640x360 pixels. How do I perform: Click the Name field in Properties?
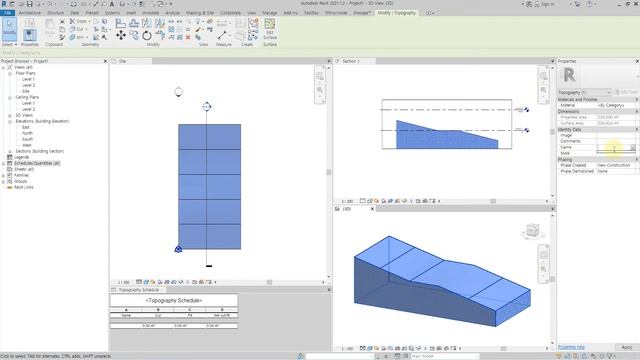[616, 147]
